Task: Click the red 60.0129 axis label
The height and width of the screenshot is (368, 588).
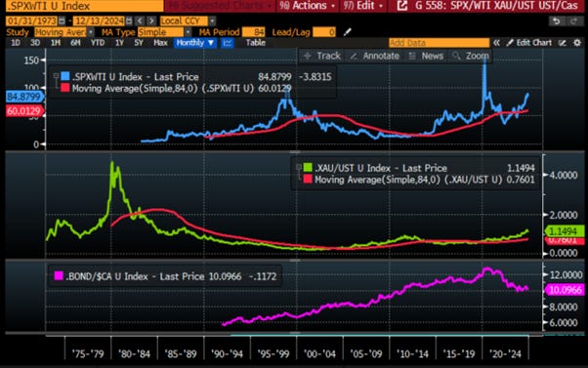Action: (x=24, y=111)
